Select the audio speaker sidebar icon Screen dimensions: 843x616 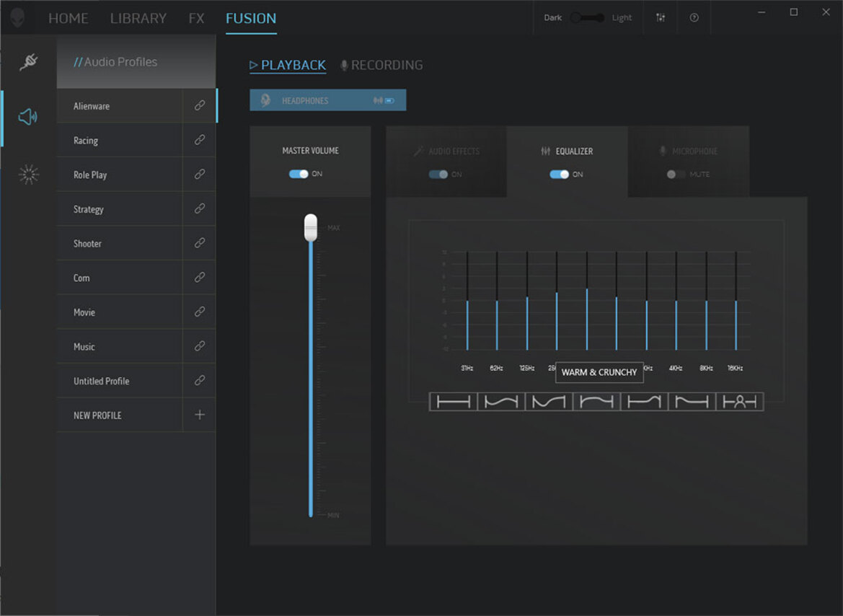27,116
